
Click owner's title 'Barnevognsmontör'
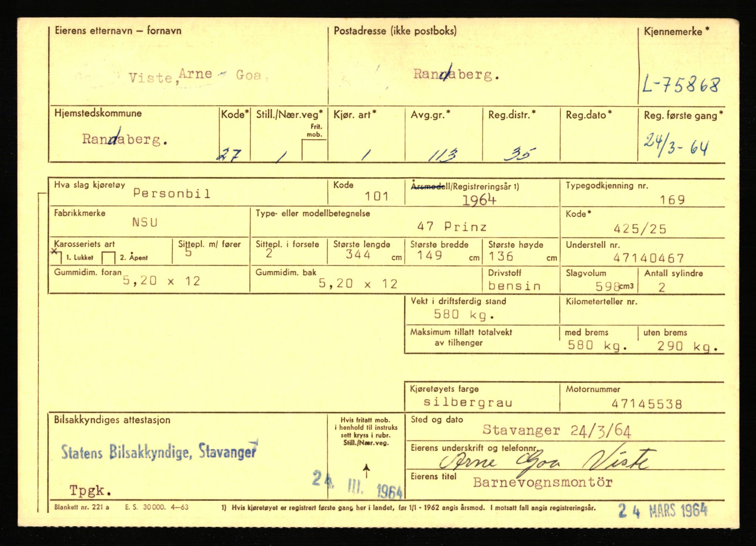[543, 483]
